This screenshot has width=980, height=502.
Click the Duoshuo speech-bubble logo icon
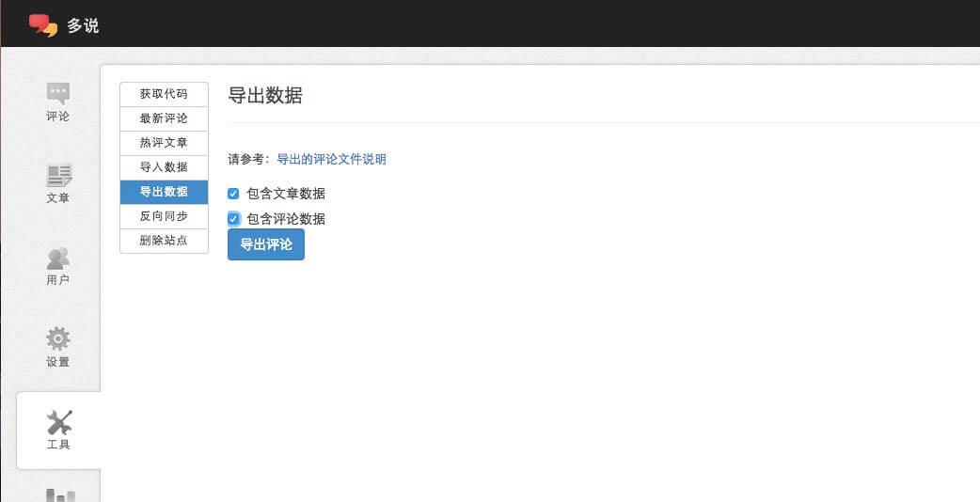point(43,25)
